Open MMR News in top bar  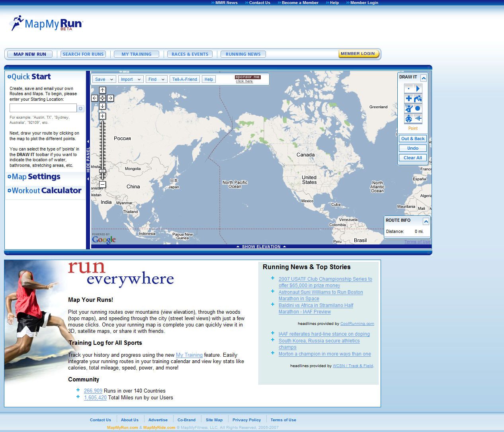click(226, 3)
